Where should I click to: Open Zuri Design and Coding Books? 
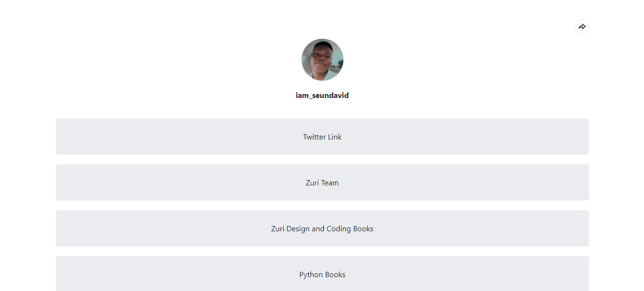322,228
